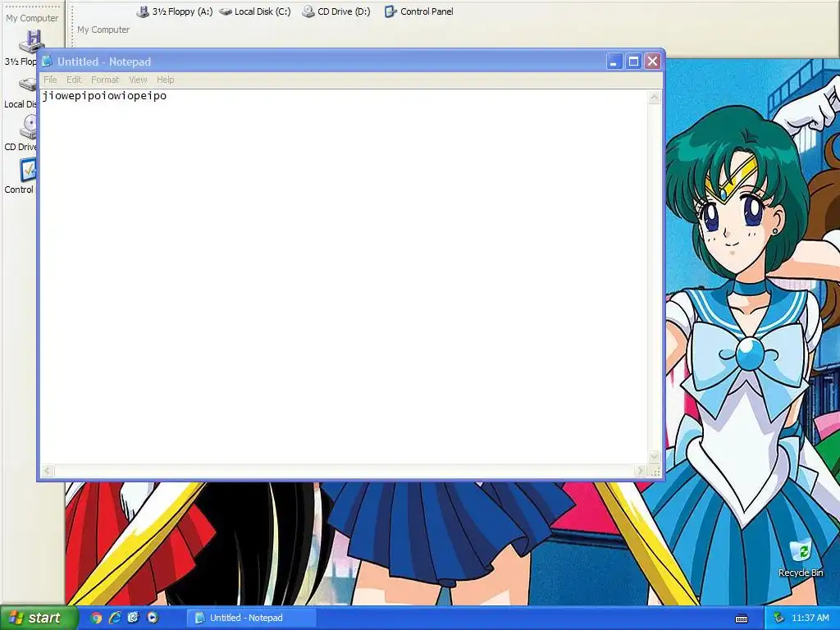Click the Notepad icon in the title bar
The height and width of the screenshot is (630, 840).
[47, 62]
